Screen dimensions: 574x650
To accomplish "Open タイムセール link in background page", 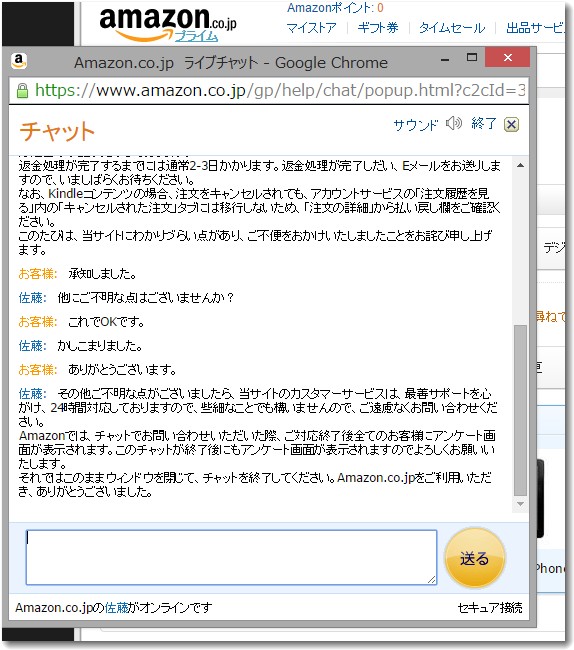I will pos(452,28).
